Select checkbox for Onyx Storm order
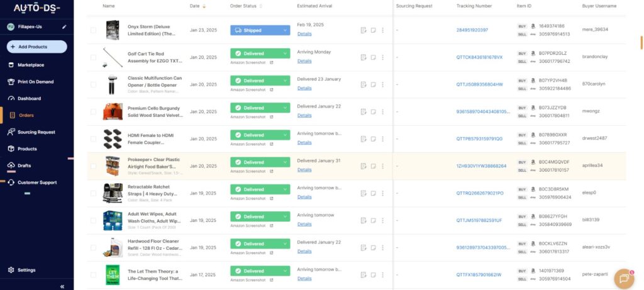This screenshot has width=644, height=290. tap(93, 30)
